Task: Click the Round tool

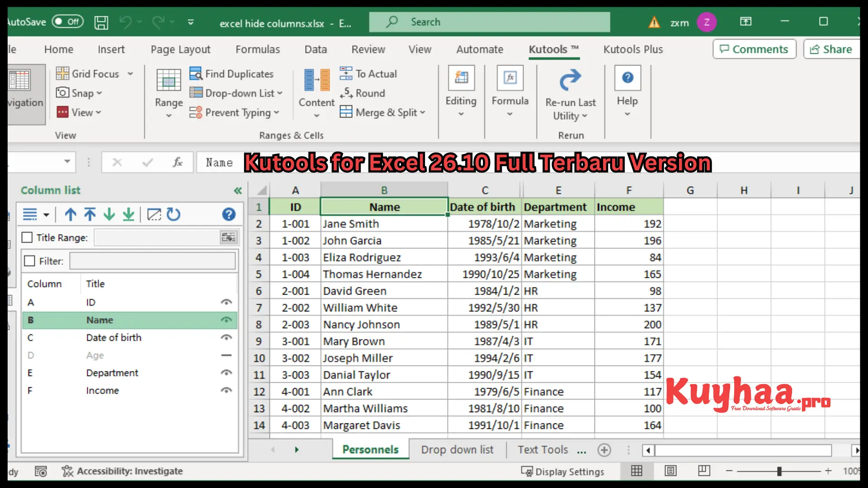Action: [x=362, y=93]
